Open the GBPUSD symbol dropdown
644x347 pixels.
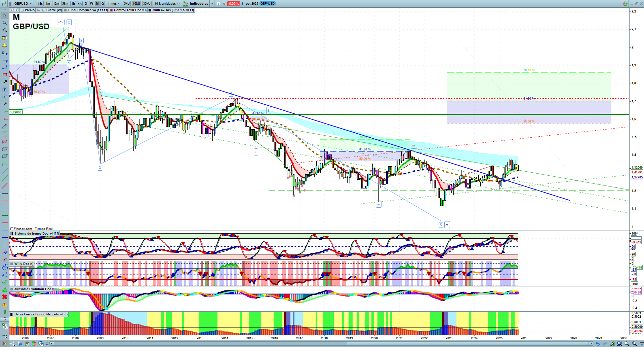coord(23,4)
